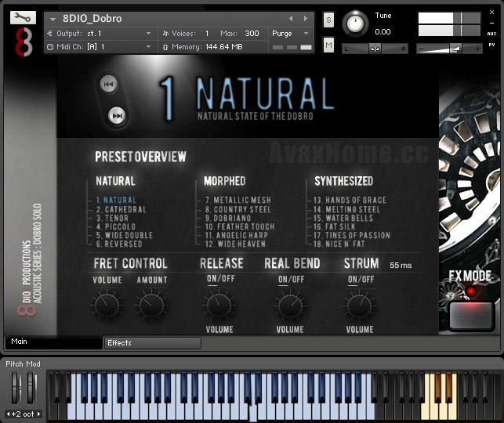Image resolution: width=504 pixels, height=423 pixels.
Task: Switch to the Effects tab
Action: coord(152,342)
